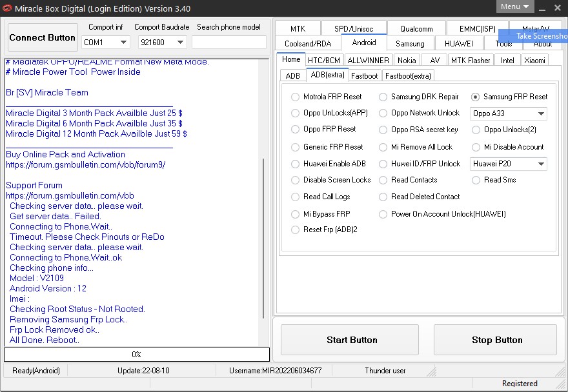Switch to the AV sub-tab
568x392 pixels.
click(434, 60)
